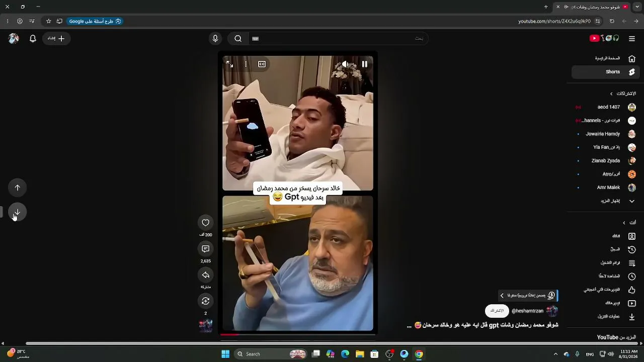Click the YouTube logo
This screenshot has height=362, width=644.
click(x=604, y=38)
